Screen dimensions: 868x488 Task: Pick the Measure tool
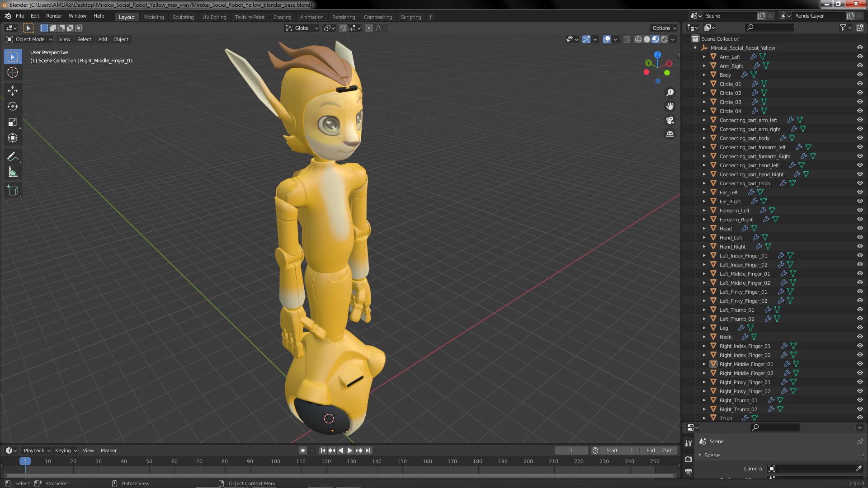tap(13, 173)
